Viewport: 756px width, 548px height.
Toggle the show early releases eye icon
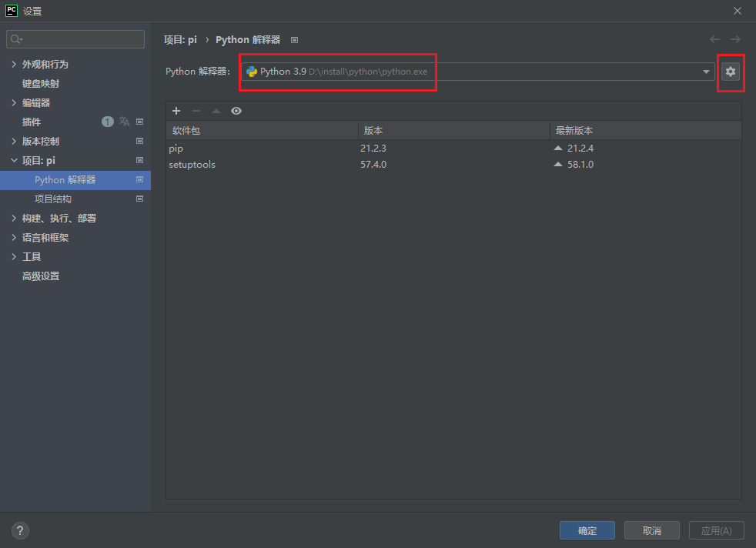tap(236, 111)
